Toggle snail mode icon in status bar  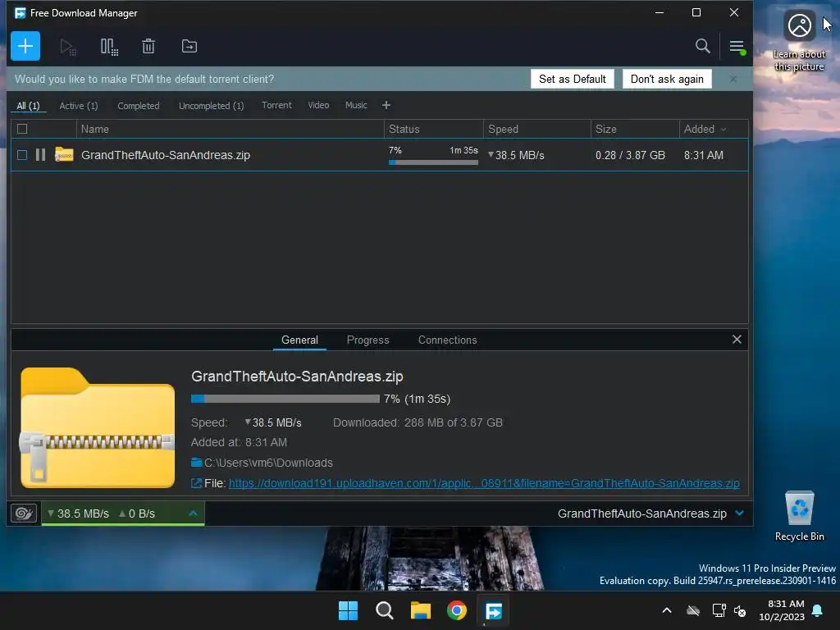24,514
